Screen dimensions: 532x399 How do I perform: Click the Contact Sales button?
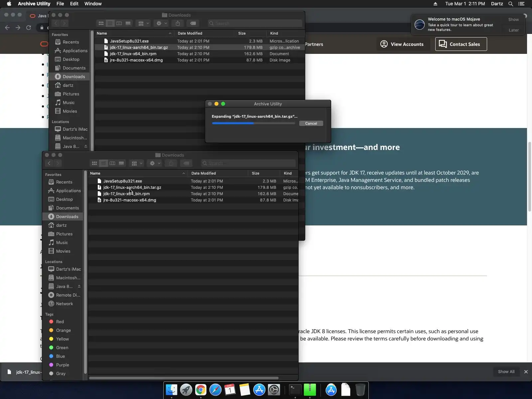(461, 44)
